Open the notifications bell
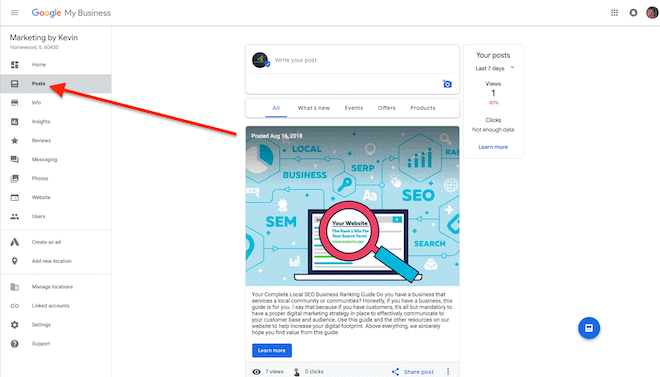The image size is (660, 377). 633,13
